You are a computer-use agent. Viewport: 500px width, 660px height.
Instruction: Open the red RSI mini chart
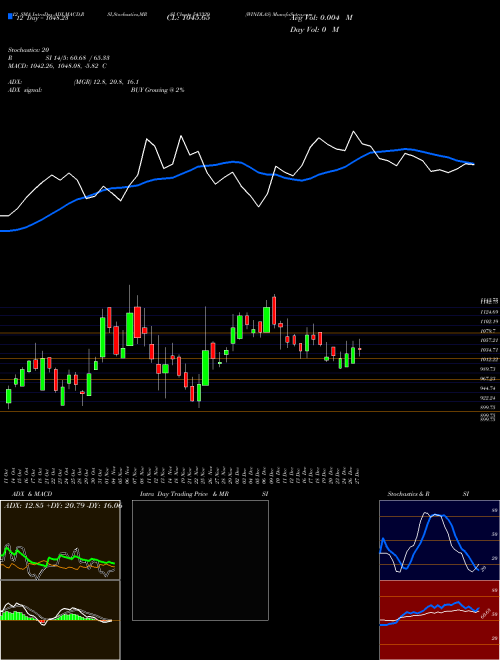coord(439,620)
